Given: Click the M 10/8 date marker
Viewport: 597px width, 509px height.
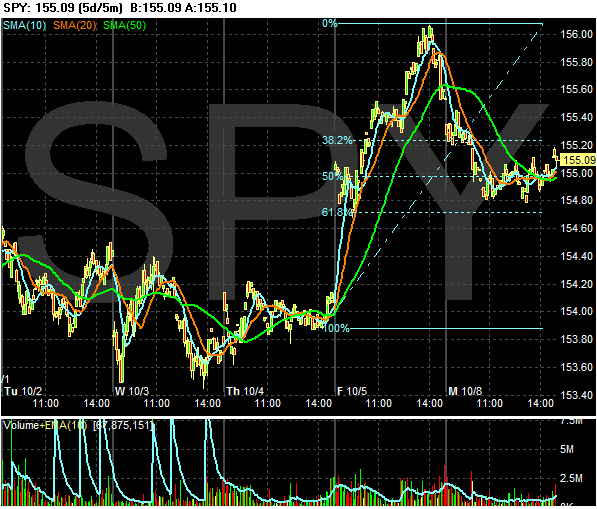Looking at the screenshot, I should pos(465,391).
